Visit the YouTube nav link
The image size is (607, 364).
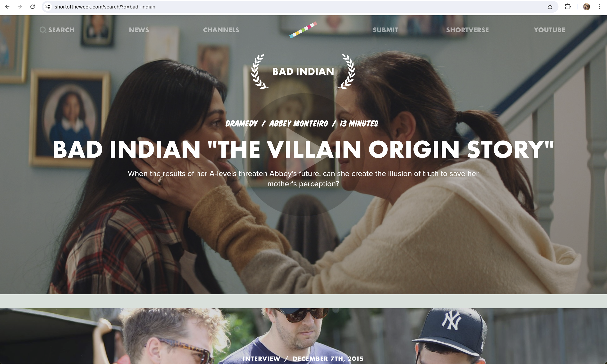click(x=549, y=30)
